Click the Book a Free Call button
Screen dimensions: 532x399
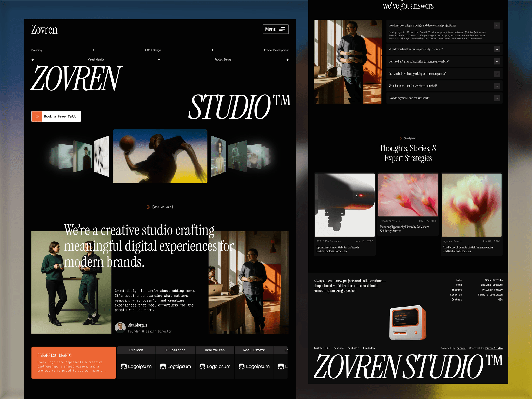(x=56, y=116)
